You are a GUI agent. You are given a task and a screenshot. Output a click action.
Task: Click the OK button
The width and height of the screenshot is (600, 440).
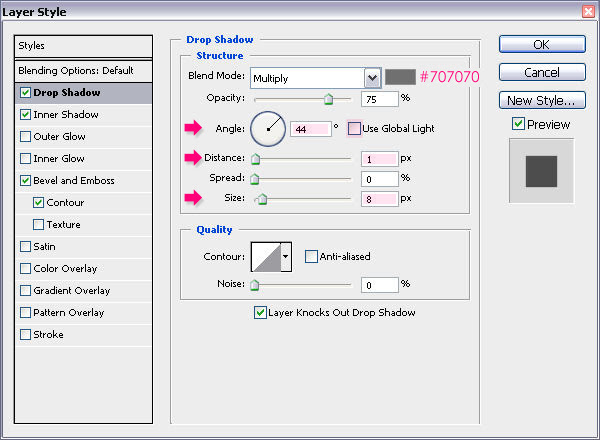(x=542, y=44)
